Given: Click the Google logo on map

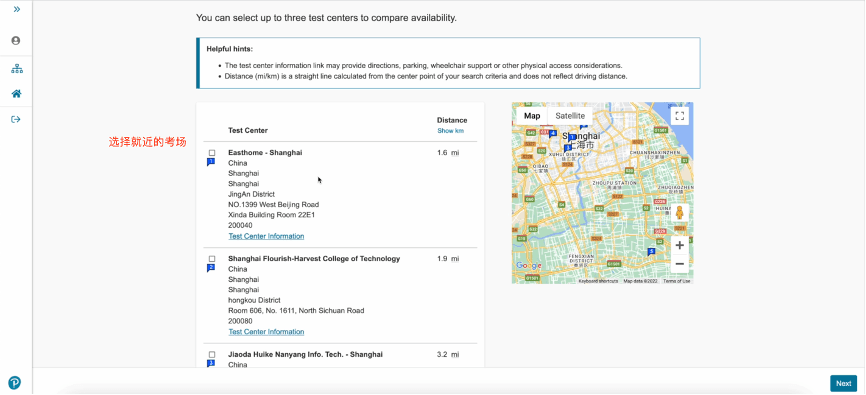Looking at the screenshot, I should point(529,266).
